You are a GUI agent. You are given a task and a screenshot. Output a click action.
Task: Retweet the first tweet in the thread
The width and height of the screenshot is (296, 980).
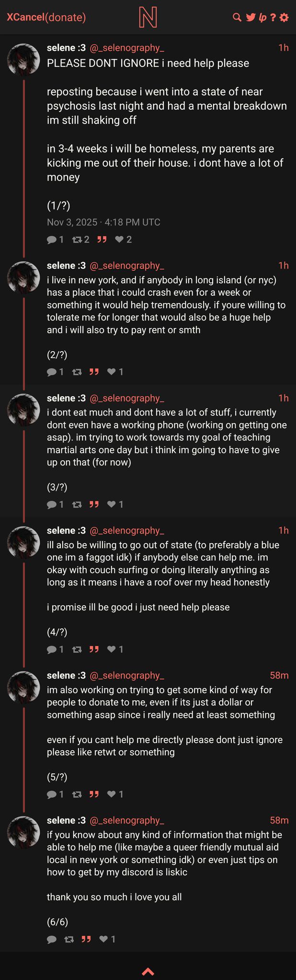(76, 239)
